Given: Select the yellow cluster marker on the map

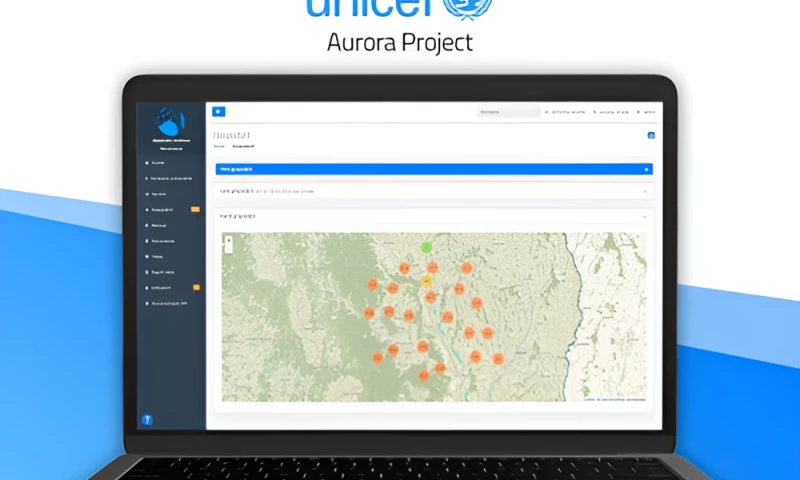Looking at the screenshot, I should (428, 282).
